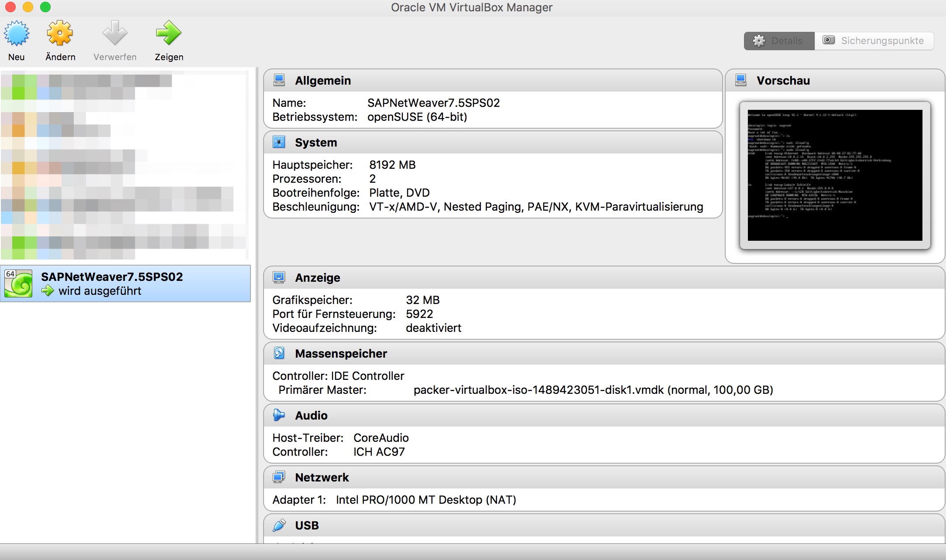946x560 pixels.
Task: Click the ICH AC97 controller value
Action: click(x=379, y=452)
